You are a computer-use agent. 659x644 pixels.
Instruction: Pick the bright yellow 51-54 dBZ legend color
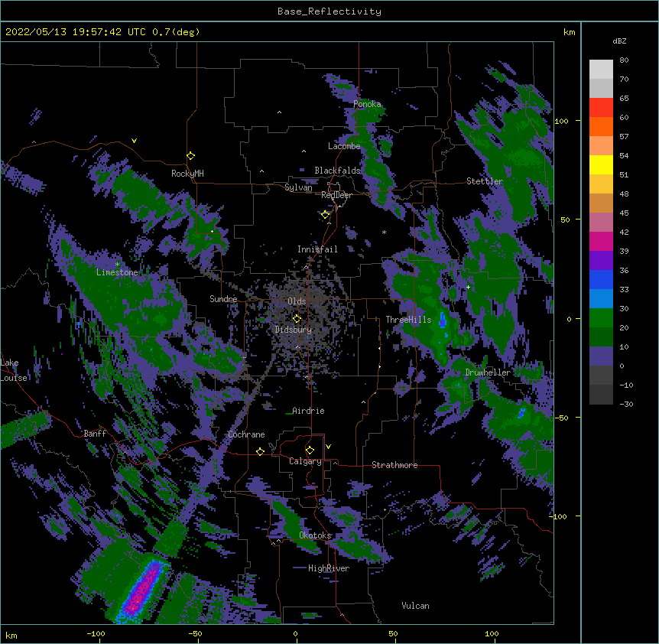(601, 164)
